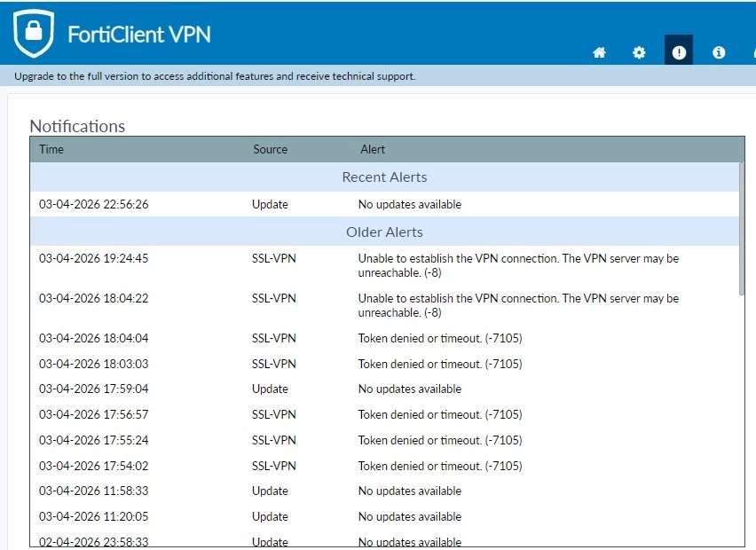Open the Home icon in header
This screenshot has width=756, height=550.
[599, 52]
